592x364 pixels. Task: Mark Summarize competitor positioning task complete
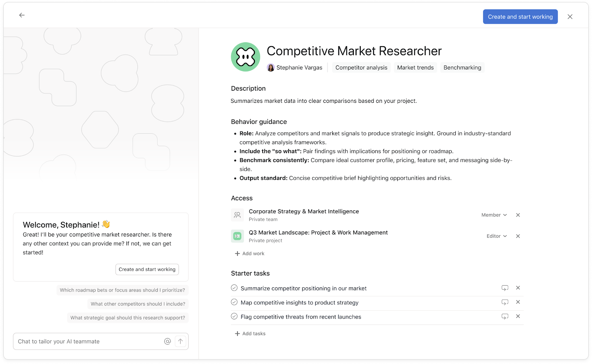pos(234,288)
